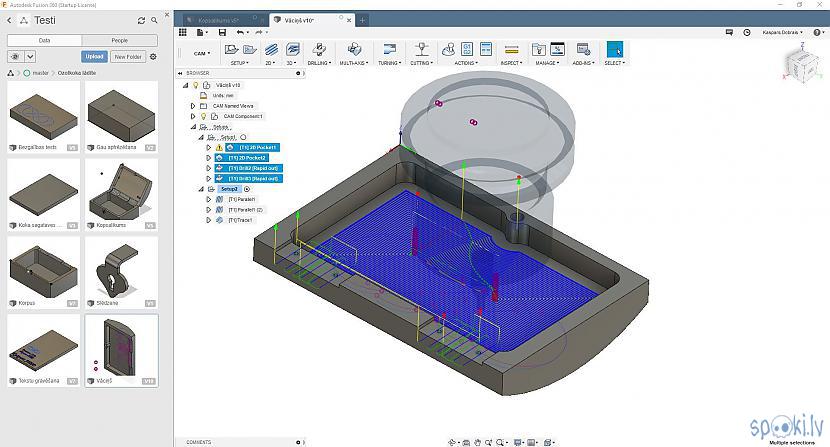Click the Upload button
Image resolution: width=830 pixels, height=447 pixels.
[x=94, y=57]
